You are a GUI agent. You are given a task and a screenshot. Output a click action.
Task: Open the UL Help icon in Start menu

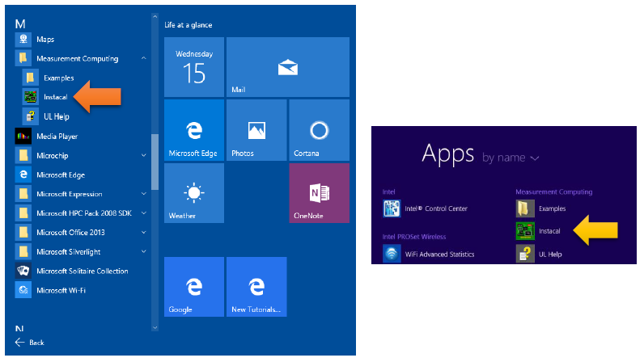pyautogui.click(x=31, y=116)
